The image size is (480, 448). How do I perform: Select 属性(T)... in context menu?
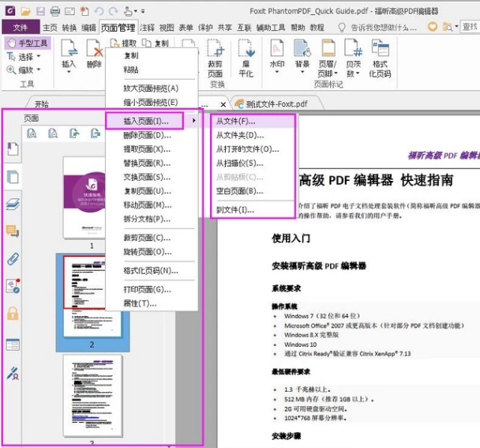tap(152, 303)
